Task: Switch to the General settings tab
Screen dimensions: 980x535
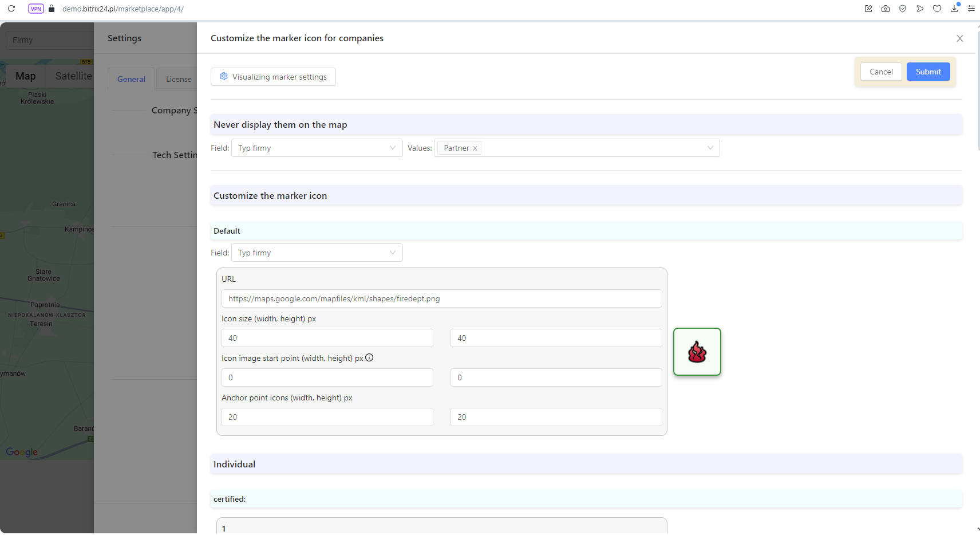Action: 131,80
